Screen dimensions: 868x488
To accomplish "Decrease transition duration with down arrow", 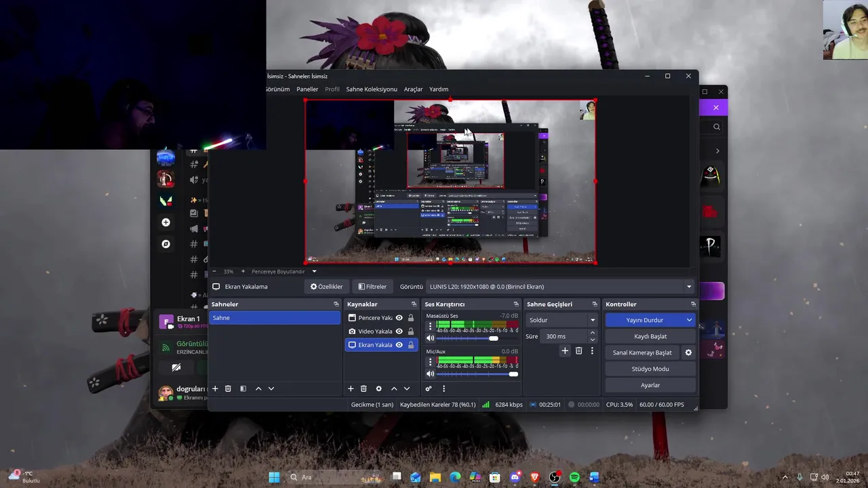I will (592, 339).
